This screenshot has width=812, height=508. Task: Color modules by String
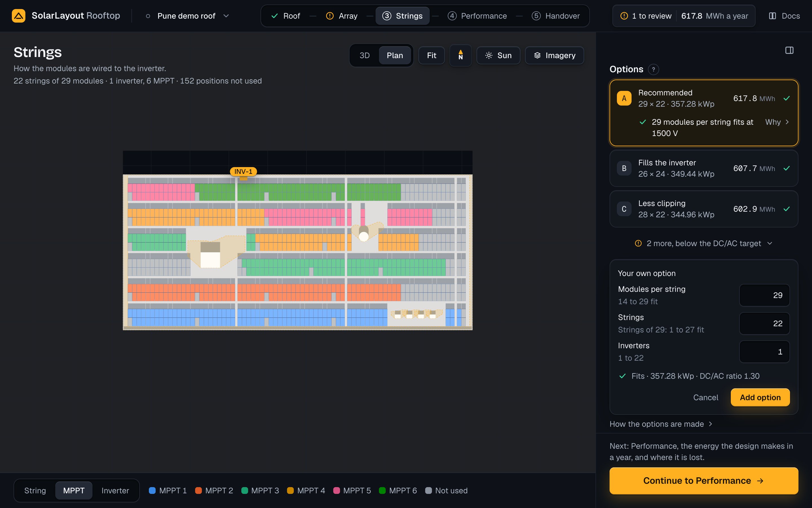(35, 491)
